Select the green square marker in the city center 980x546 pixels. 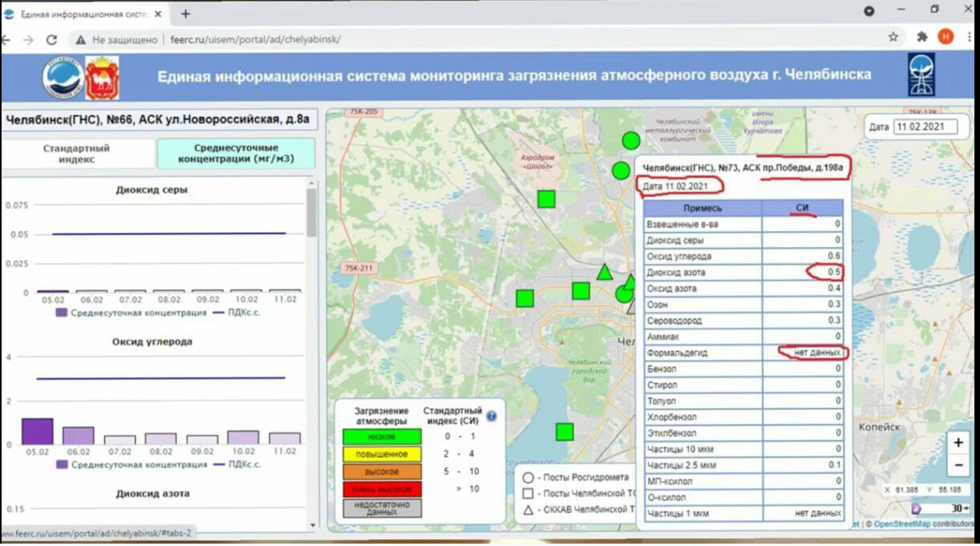581,291
